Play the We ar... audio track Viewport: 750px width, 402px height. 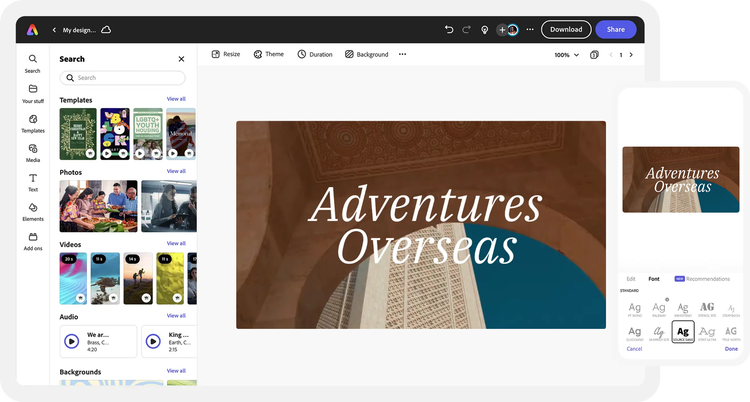coord(72,341)
